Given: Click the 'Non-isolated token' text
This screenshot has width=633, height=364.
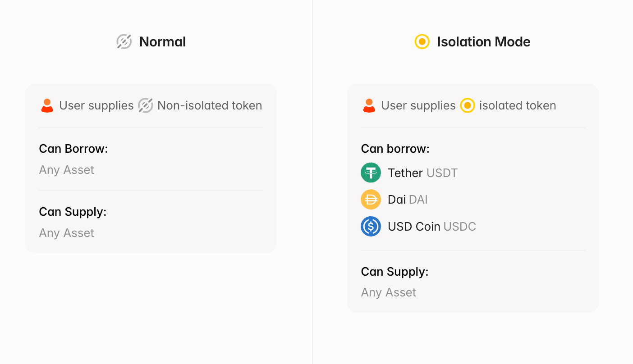Looking at the screenshot, I should pos(210,105).
